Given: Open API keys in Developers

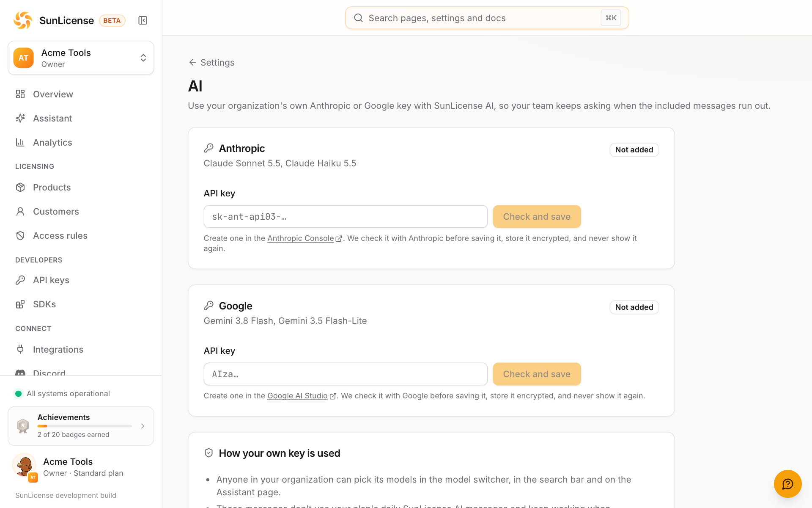Looking at the screenshot, I should [81, 280].
